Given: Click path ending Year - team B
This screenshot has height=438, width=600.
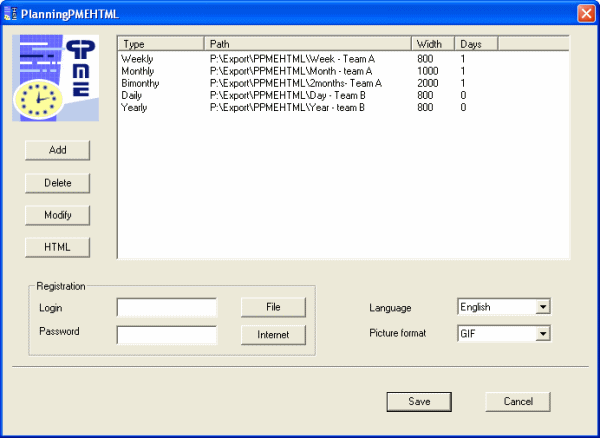Looking at the screenshot, I should pos(287,108).
